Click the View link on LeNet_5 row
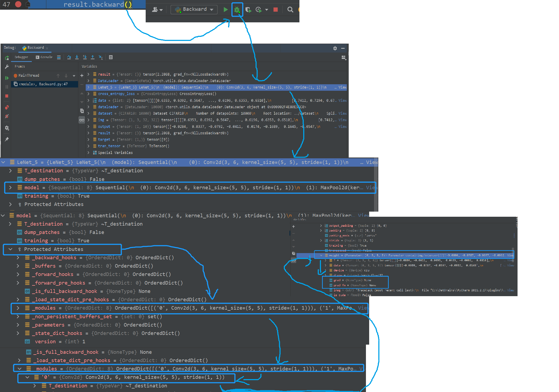Viewport: 559px width, 392px height. pos(343,87)
